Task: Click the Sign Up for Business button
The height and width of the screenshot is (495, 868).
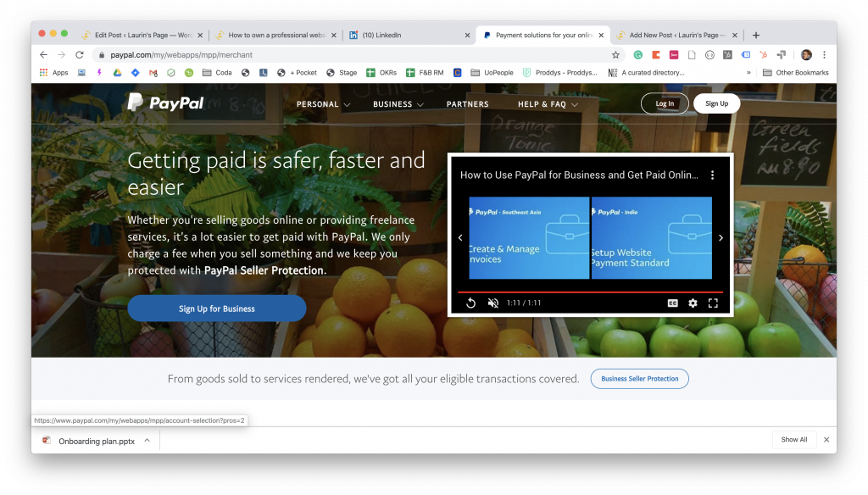Action: (217, 309)
